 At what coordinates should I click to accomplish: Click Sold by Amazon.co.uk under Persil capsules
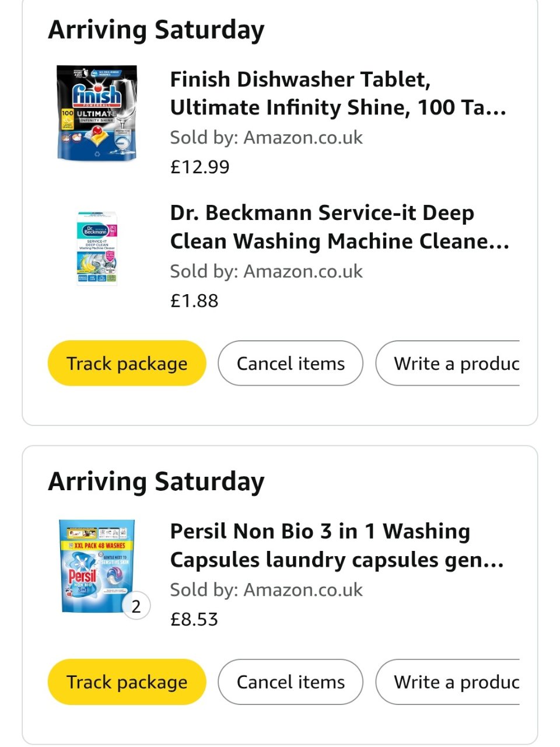point(266,590)
